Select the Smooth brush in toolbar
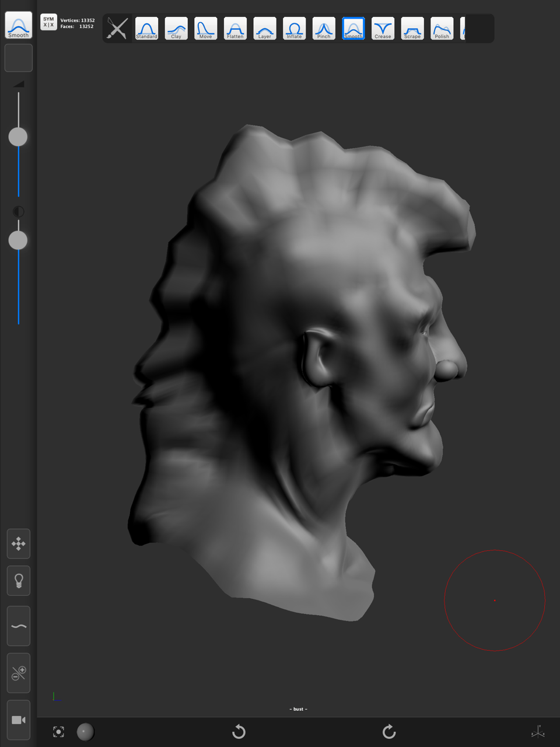The image size is (560, 747). [x=353, y=29]
